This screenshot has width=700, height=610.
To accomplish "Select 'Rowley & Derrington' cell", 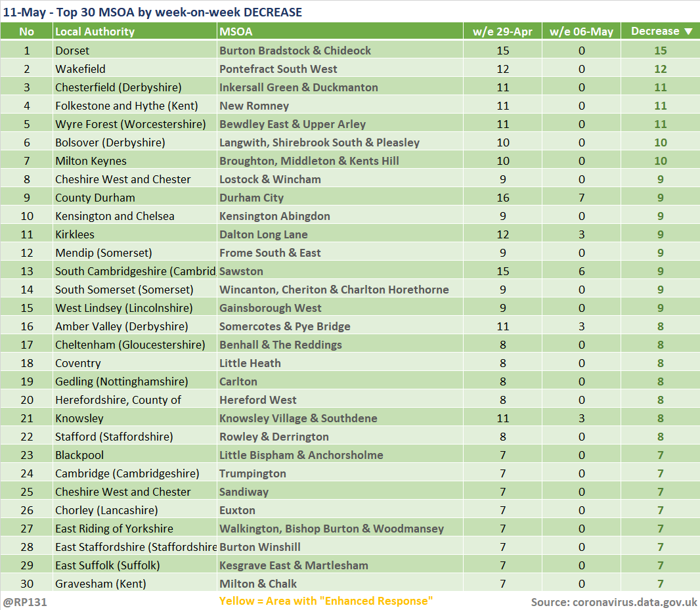I will (339, 437).
